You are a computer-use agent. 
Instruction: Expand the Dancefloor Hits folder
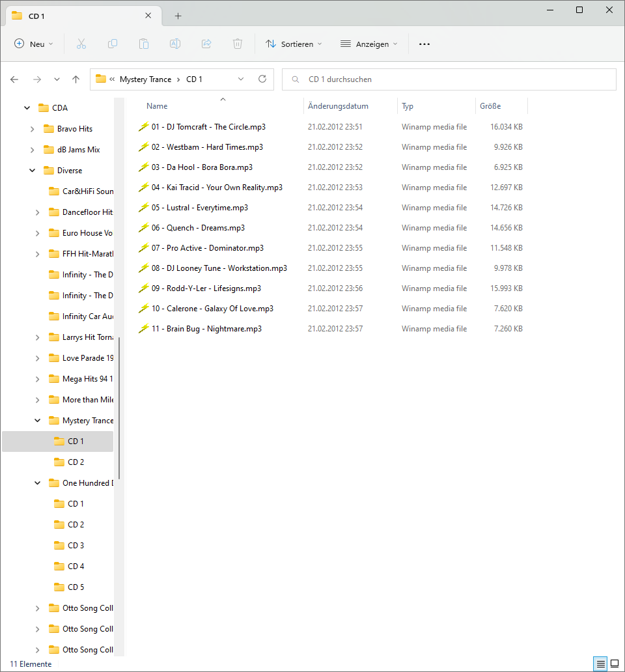pos(37,212)
